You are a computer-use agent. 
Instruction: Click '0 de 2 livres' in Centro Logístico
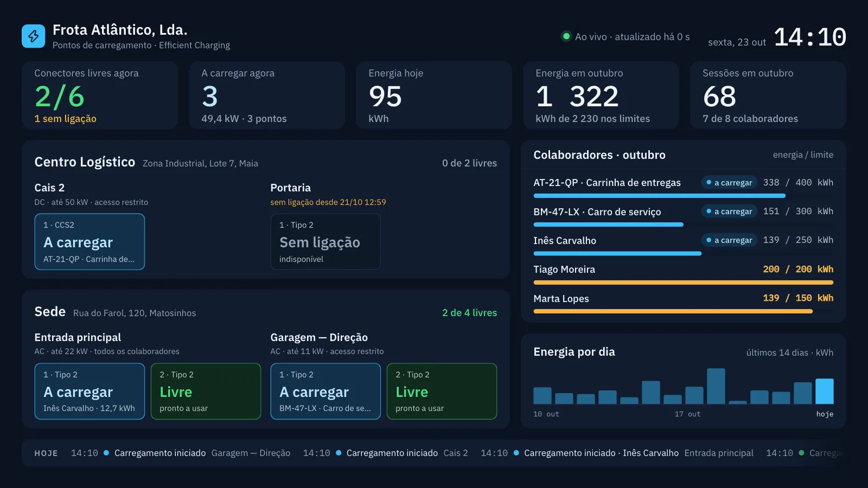[x=469, y=163]
